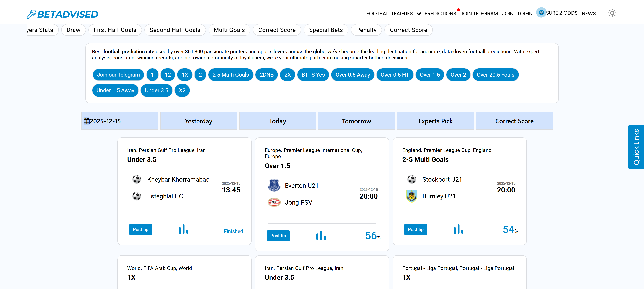The image size is (644, 289).
Task: Switch to the Experts Pick tab
Action: click(x=435, y=121)
